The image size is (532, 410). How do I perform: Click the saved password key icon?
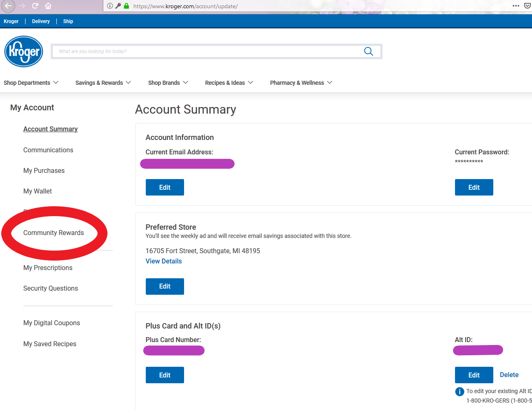click(118, 6)
